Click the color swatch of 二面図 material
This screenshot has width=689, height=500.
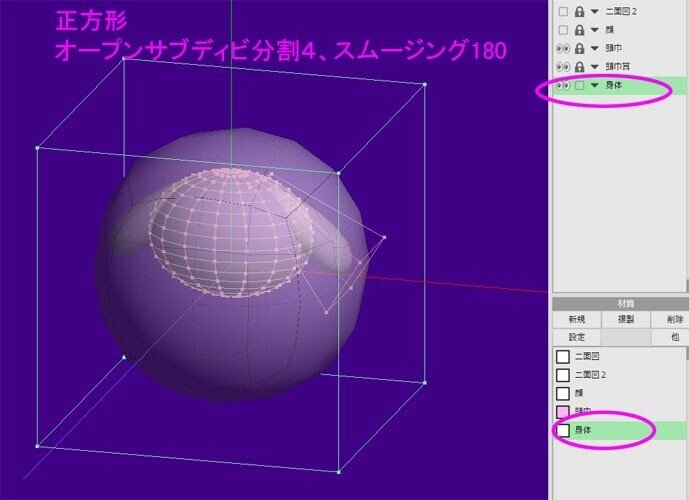click(563, 356)
